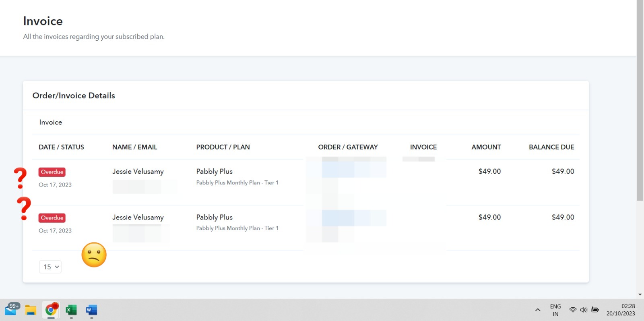Click Pabbly Plus product in second row
The image size is (644, 321).
click(215, 217)
